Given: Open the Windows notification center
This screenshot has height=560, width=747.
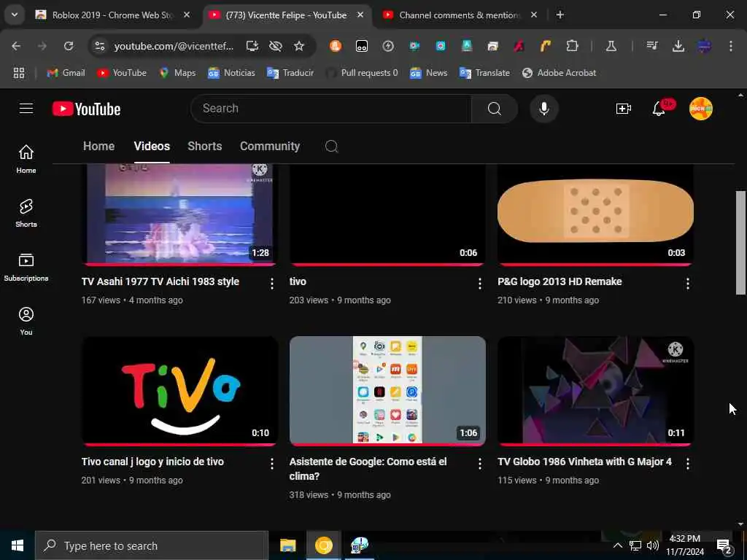Looking at the screenshot, I should (724, 546).
